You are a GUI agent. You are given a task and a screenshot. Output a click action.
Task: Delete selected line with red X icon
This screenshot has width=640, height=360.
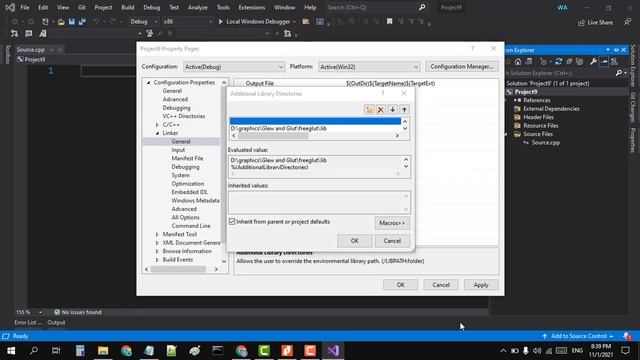click(x=381, y=109)
